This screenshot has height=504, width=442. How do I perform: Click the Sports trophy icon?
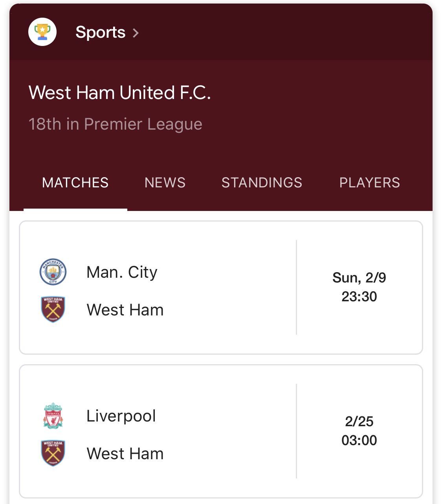point(42,32)
